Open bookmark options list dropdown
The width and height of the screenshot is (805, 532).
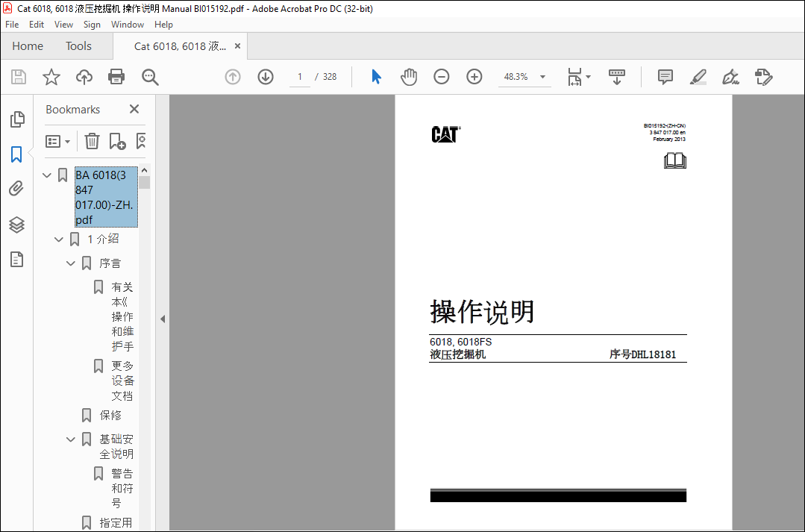pos(58,141)
